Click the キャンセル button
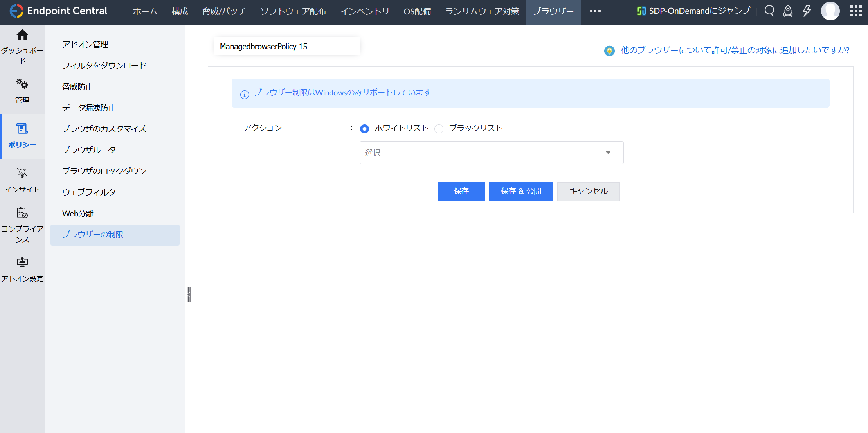Screen dimensions: 868x433 pos(588,191)
